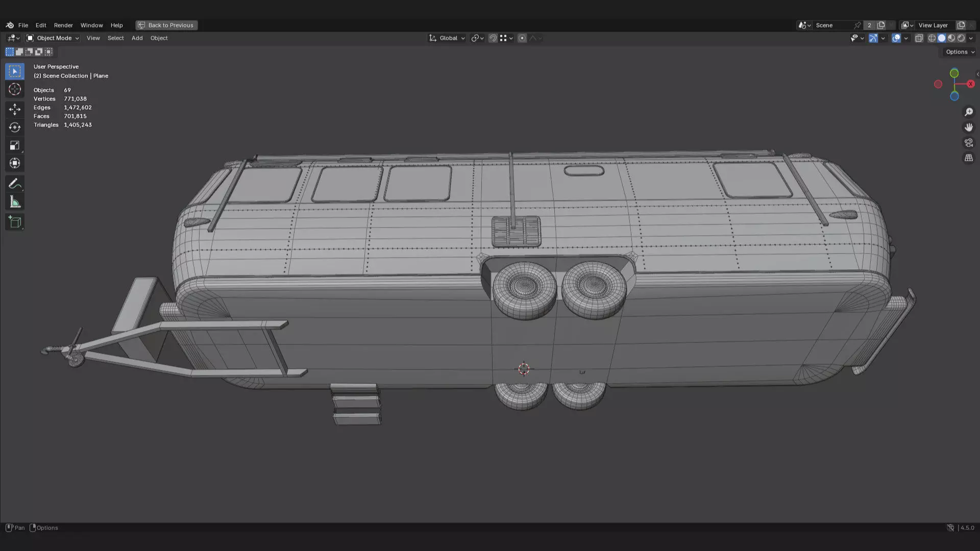The height and width of the screenshot is (551, 980).
Task: Pin the scene to workspace
Action: (x=857, y=25)
